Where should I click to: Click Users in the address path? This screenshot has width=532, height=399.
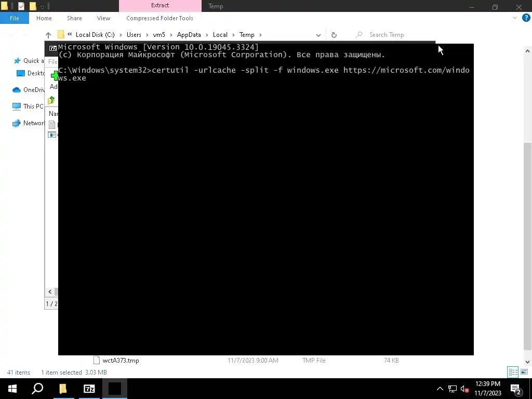coord(134,35)
